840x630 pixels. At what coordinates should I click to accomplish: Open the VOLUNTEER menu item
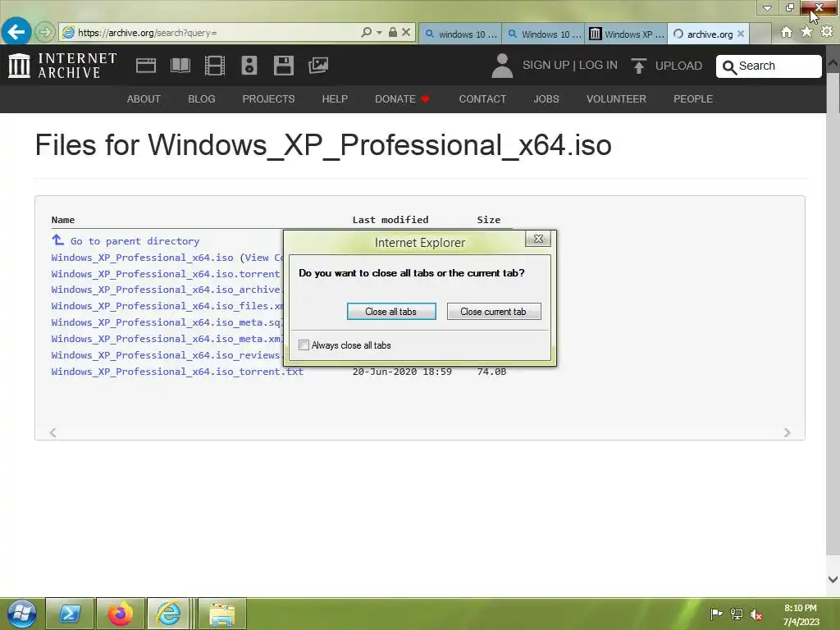coord(616,99)
